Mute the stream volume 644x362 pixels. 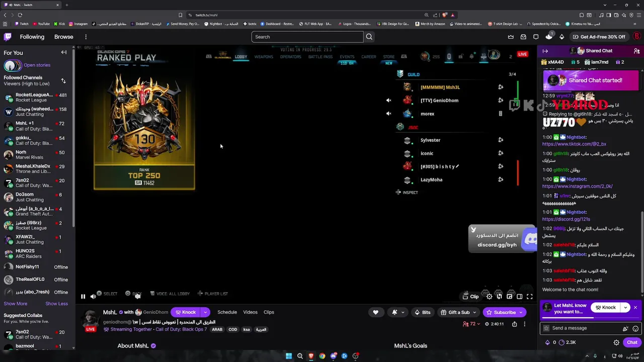coord(93,297)
